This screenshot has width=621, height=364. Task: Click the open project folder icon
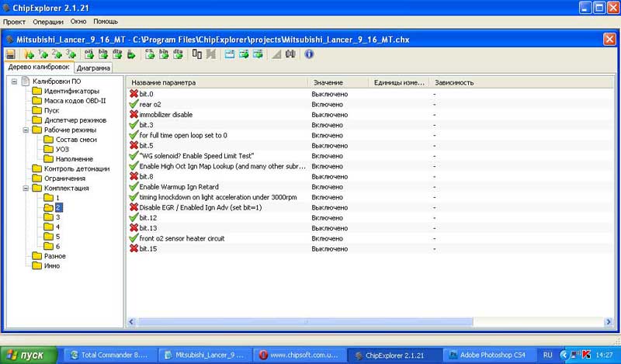coord(29,54)
